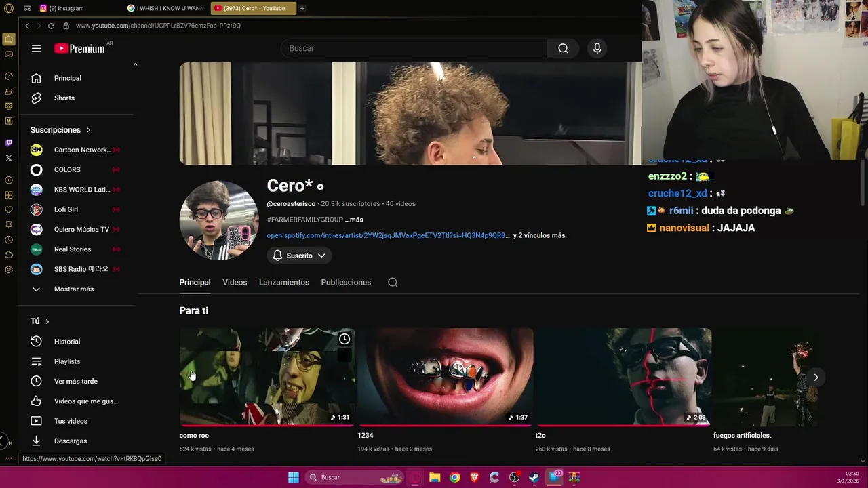Click the Windows Start button
Viewport: 868px width, 488px height.
click(x=294, y=477)
